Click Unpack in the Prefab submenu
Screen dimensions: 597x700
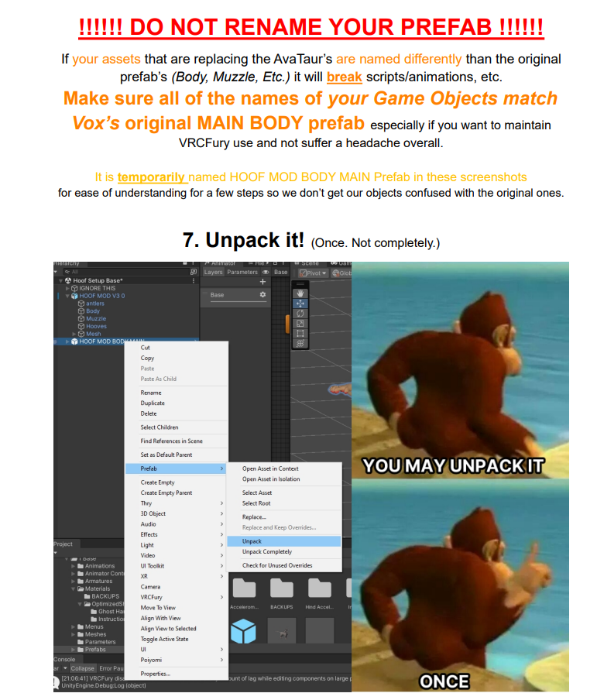click(x=284, y=541)
